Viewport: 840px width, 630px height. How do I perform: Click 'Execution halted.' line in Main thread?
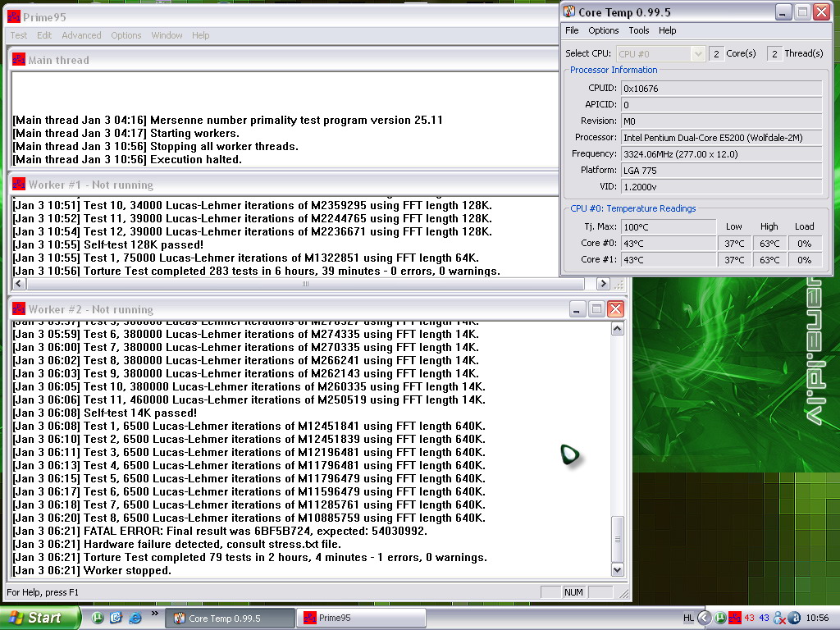(127, 160)
